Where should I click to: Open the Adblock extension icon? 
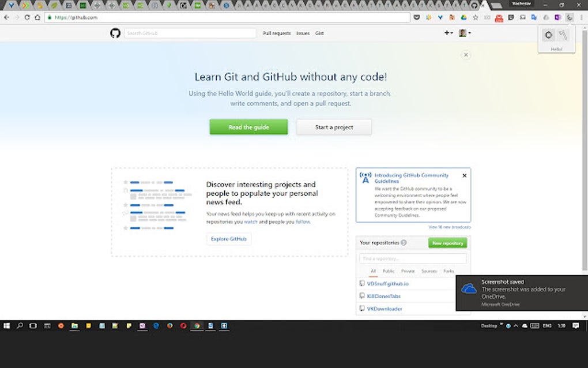[x=499, y=17]
